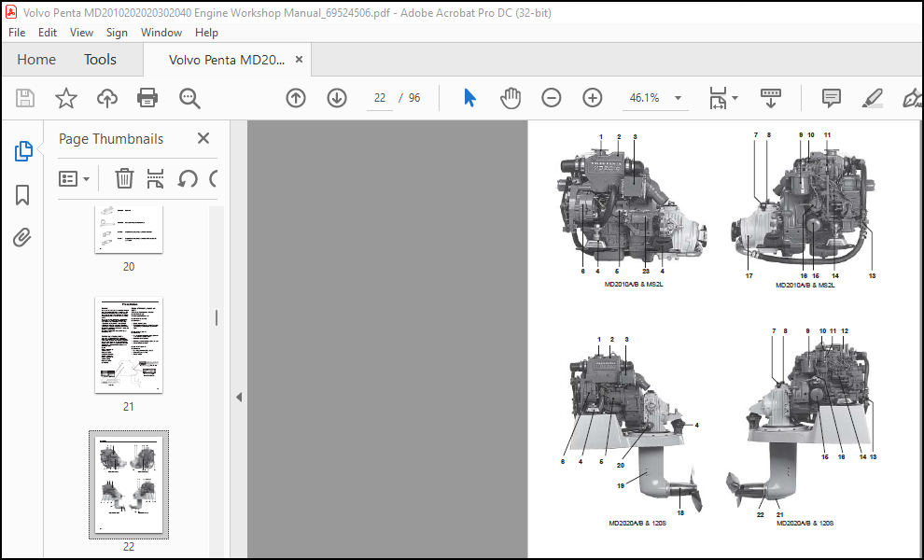
Task: Select the Volvo Penta MD20 document tab
Action: click(x=226, y=60)
